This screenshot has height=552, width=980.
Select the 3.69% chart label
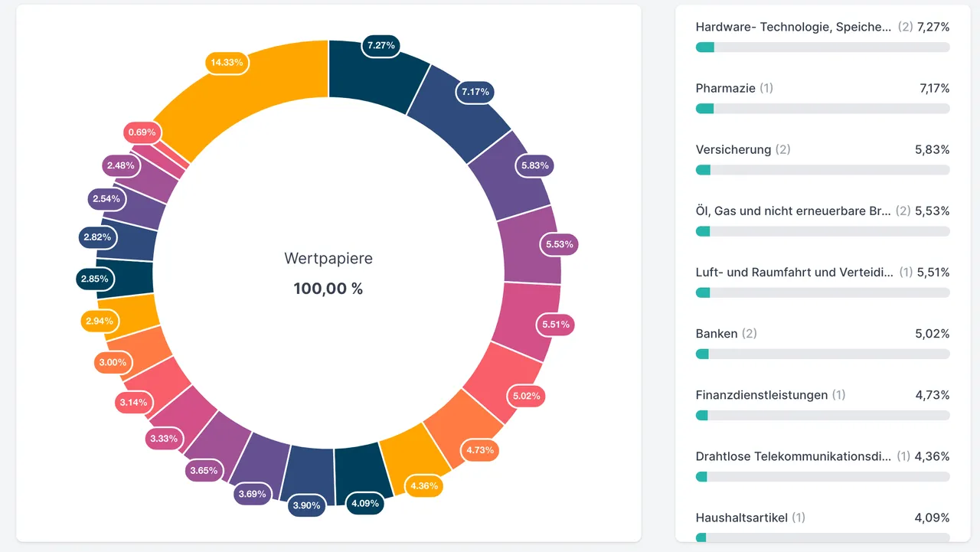pos(252,494)
